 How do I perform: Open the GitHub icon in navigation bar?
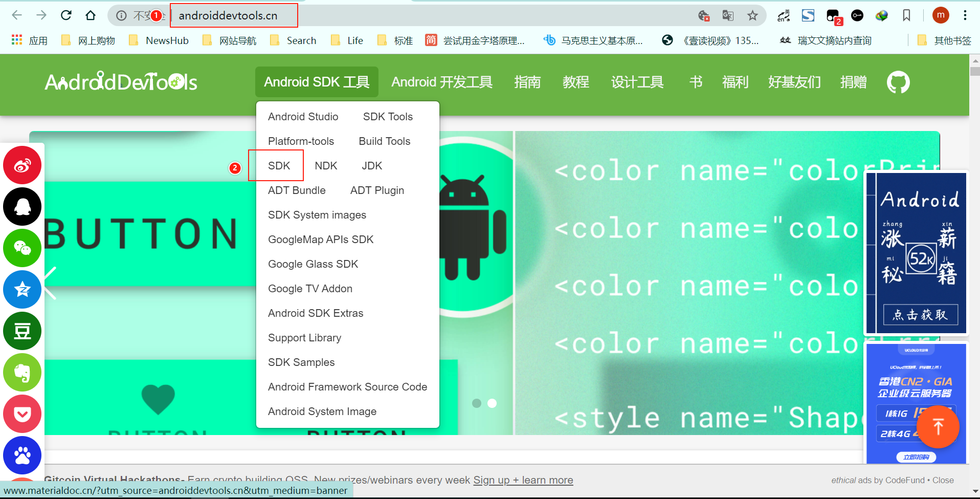[898, 82]
